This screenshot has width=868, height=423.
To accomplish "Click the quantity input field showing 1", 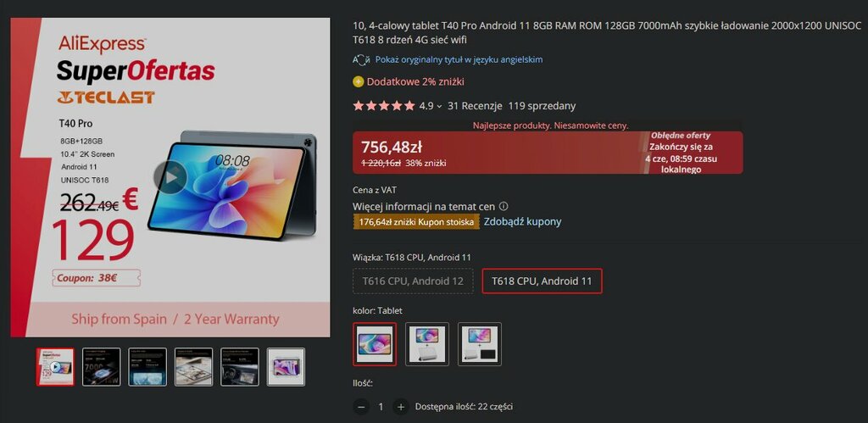I will [x=381, y=407].
